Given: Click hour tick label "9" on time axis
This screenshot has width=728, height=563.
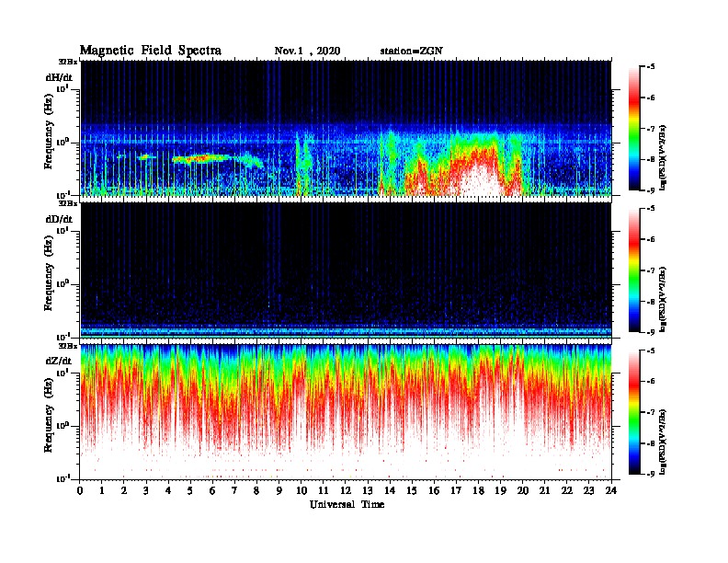Looking at the screenshot, I should pyautogui.click(x=279, y=490).
